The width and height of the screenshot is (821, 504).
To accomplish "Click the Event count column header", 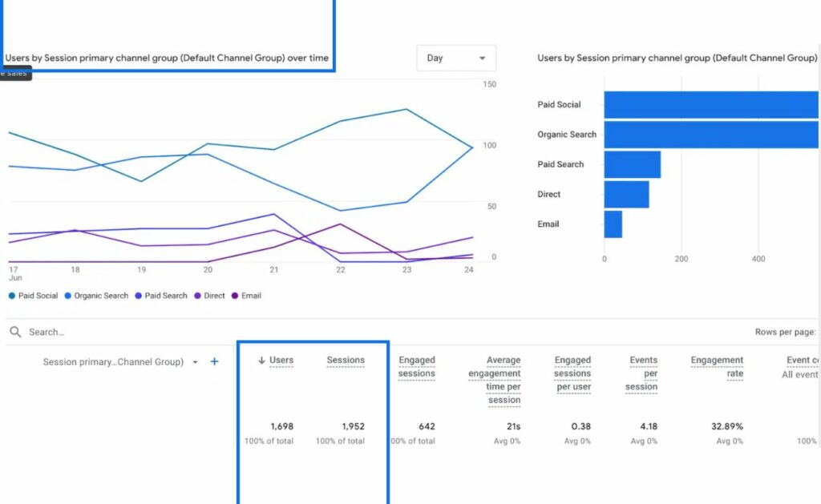I will (x=802, y=360).
